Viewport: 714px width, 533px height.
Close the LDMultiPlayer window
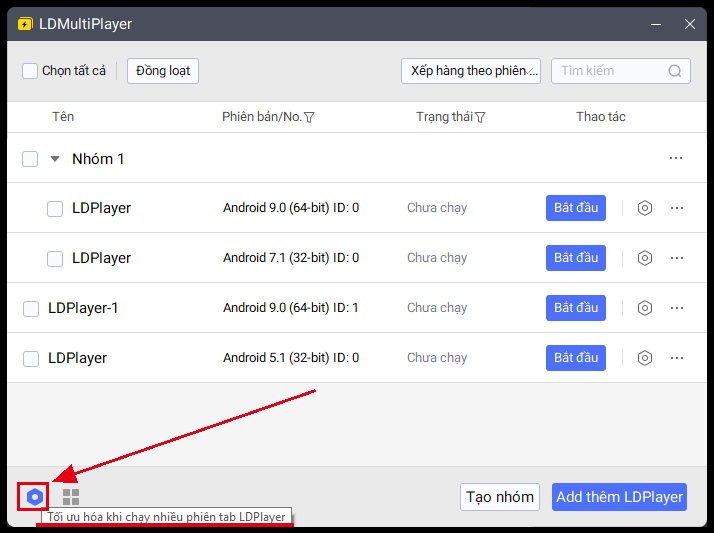(690, 24)
